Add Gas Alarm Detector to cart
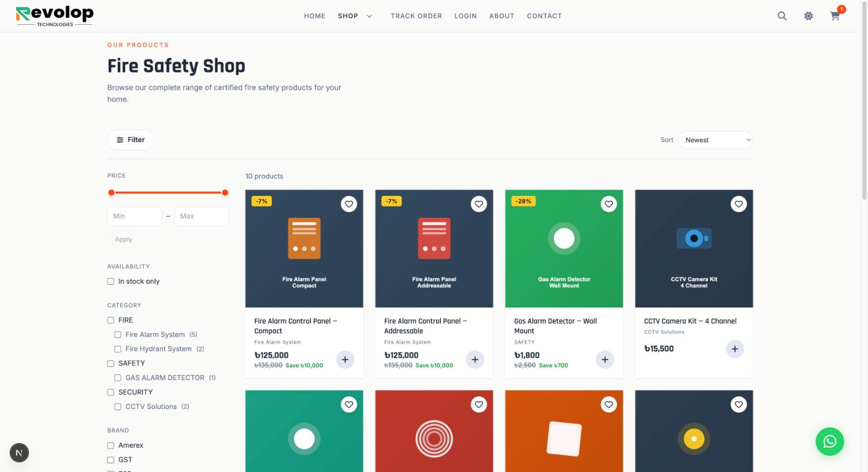 [x=605, y=359]
